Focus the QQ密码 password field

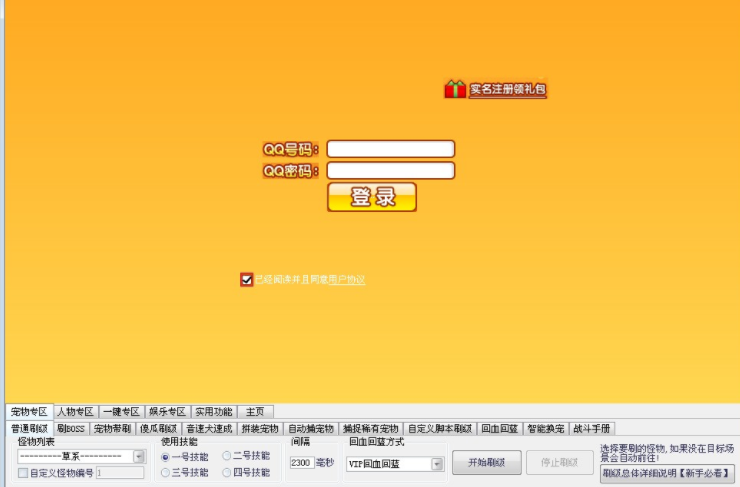pyautogui.click(x=390, y=171)
